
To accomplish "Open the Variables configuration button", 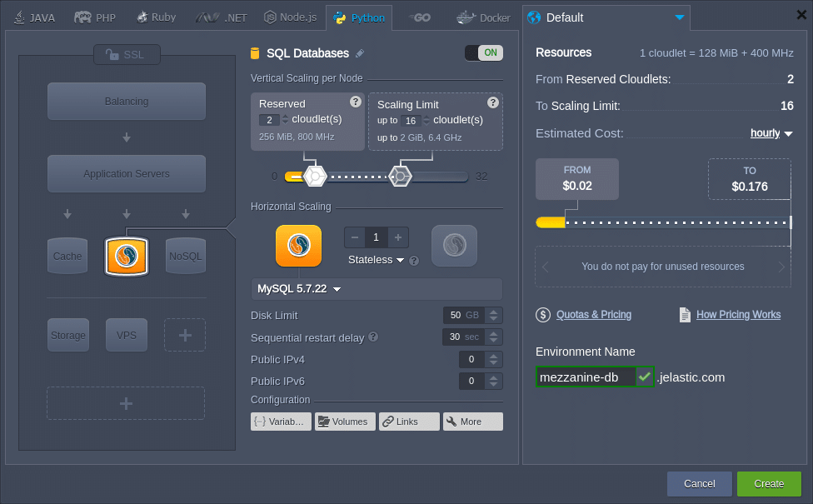I will [x=281, y=422].
